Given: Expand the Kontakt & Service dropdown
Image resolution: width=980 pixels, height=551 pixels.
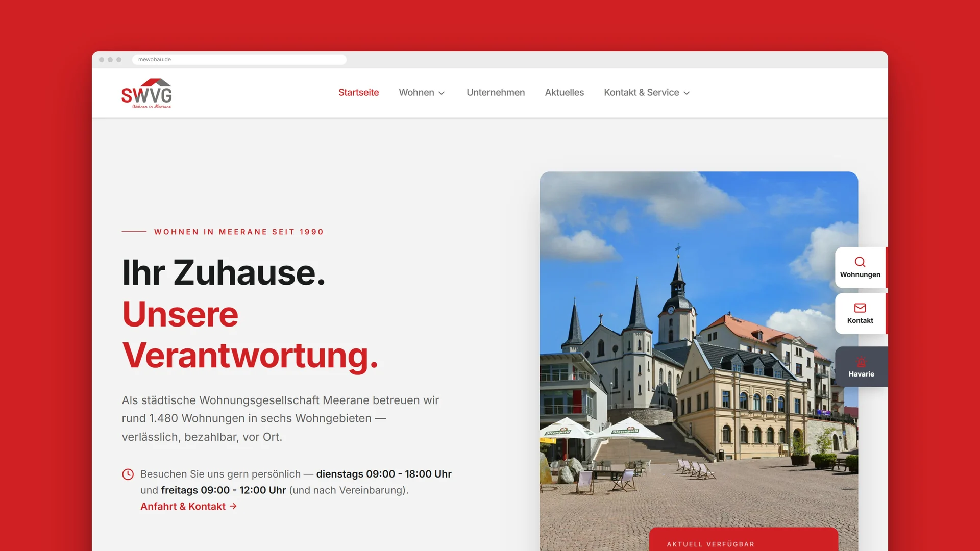Looking at the screenshot, I should [647, 92].
